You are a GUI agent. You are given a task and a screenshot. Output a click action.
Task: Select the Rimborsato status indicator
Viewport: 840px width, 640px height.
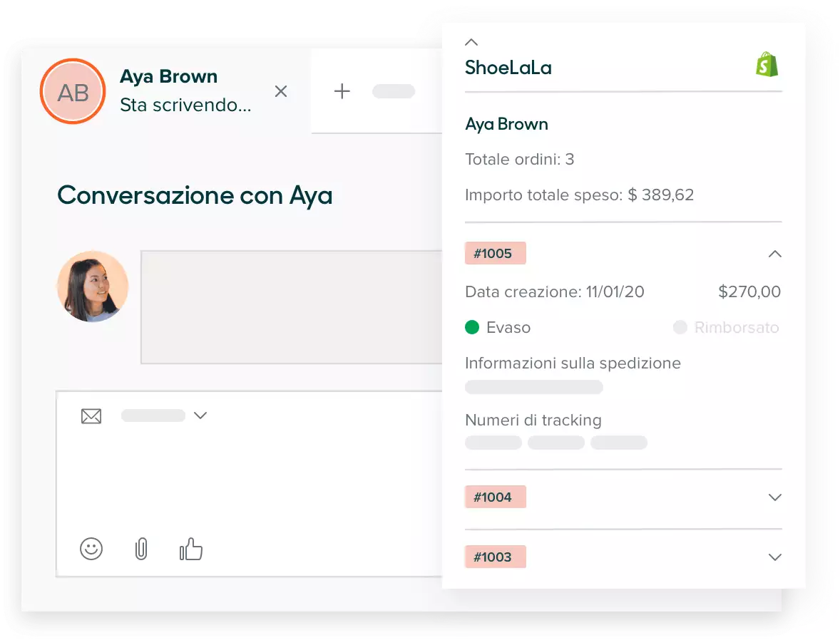pos(680,328)
